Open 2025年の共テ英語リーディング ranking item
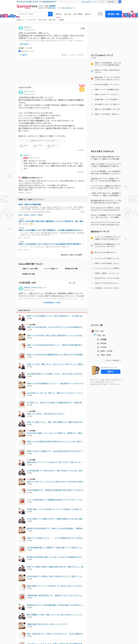This screenshot has height=644, width=138. pos(107,84)
